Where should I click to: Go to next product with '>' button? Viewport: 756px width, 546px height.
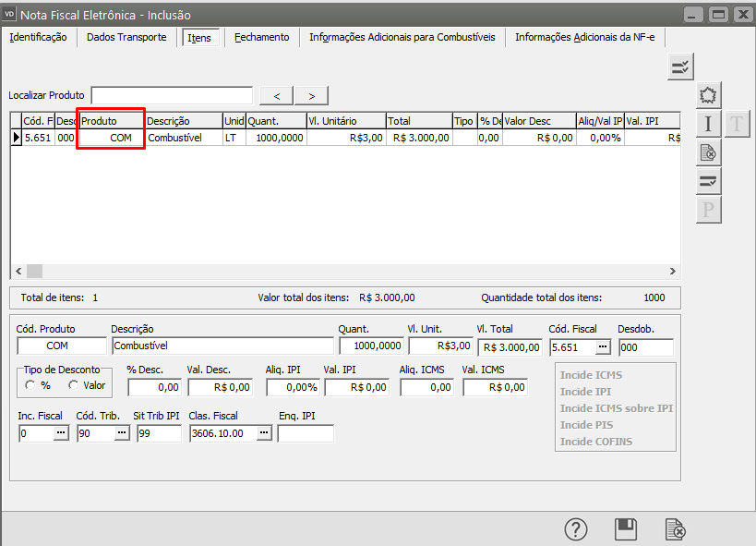[312, 96]
